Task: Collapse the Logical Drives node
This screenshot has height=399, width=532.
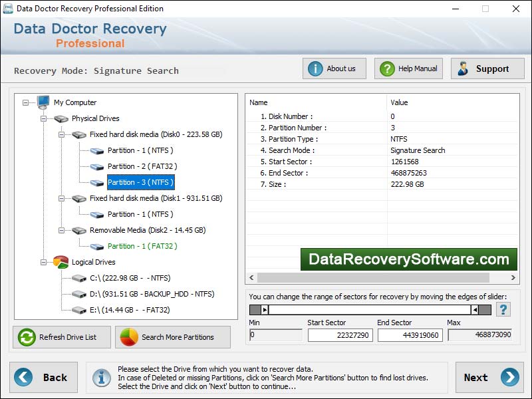Action: tap(44, 262)
